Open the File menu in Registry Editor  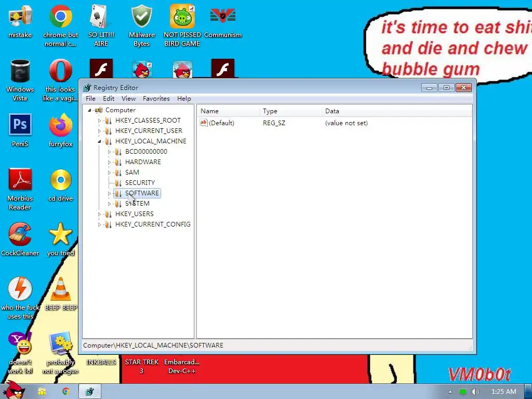click(x=90, y=98)
